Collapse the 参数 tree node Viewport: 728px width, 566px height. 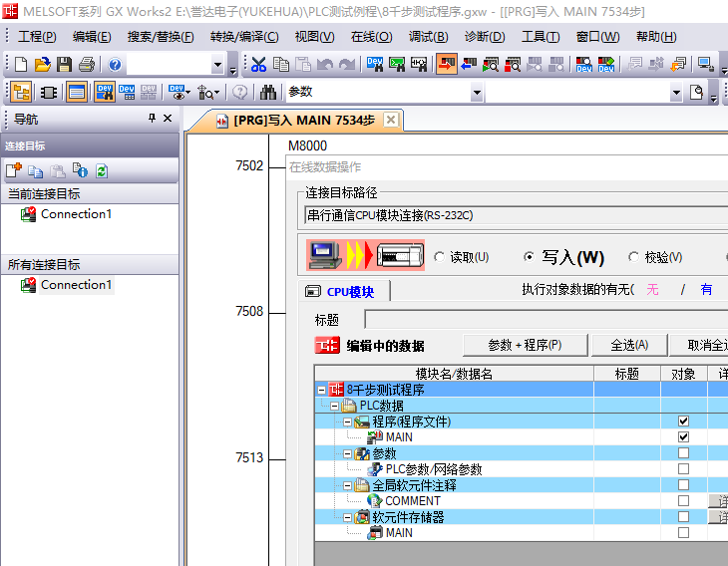(347, 453)
